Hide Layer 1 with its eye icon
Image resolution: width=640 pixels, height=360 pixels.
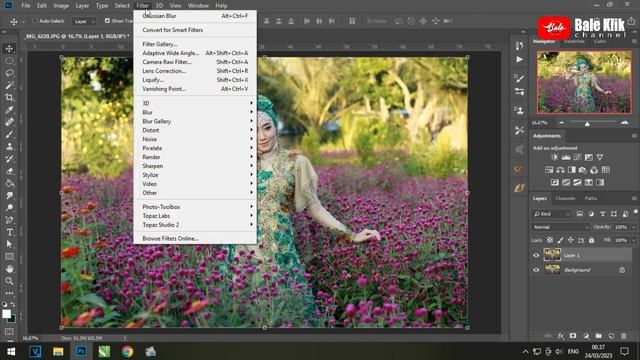click(536, 256)
